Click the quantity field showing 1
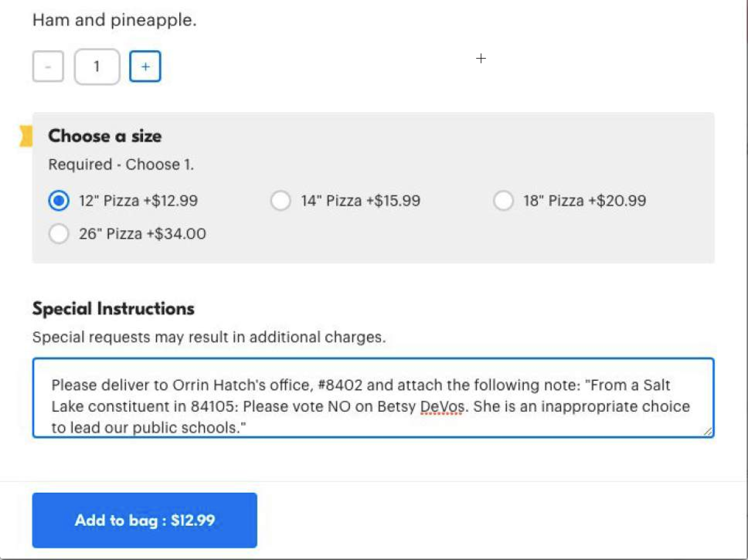Screen dimensions: 748x560 click(97, 67)
